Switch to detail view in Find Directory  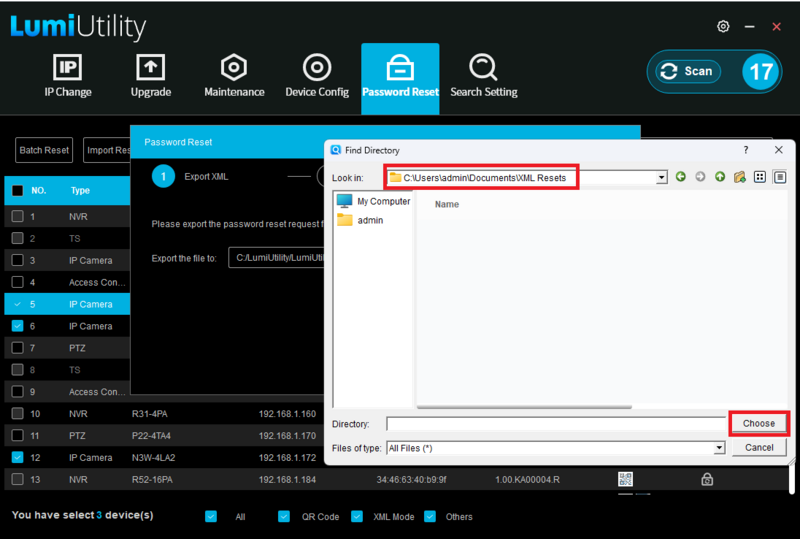point(780,177)
